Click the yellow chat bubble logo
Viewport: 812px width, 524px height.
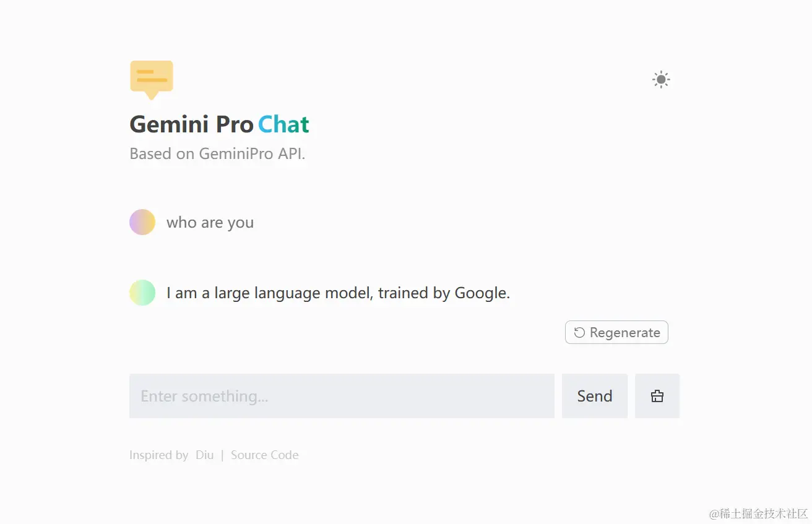click(x=152, y=79)
